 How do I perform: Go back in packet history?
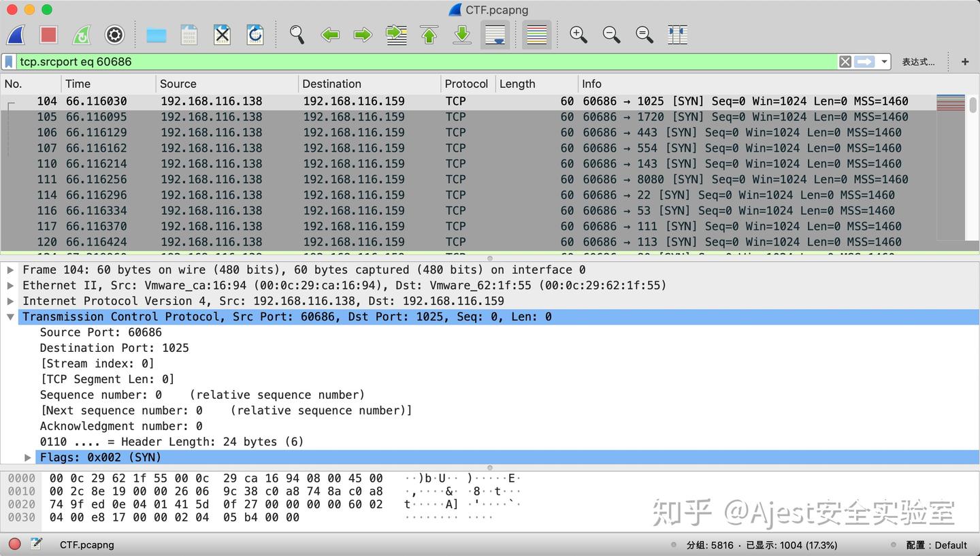330,35
